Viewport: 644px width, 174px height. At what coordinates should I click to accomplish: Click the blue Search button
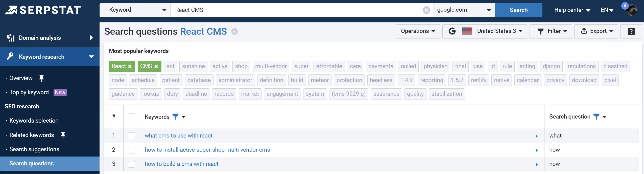point(519,10)
